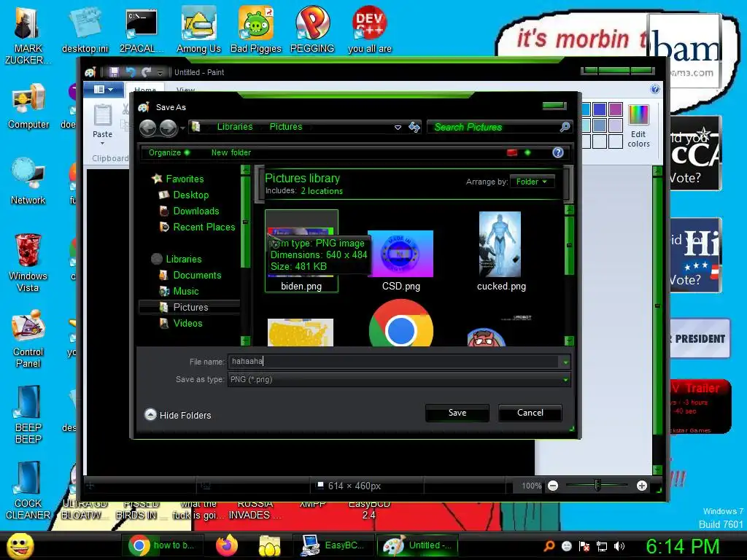Screen dimensions: 747x560
Task: Open the Among Us desktop icon
Action: [x=198, y=29]
